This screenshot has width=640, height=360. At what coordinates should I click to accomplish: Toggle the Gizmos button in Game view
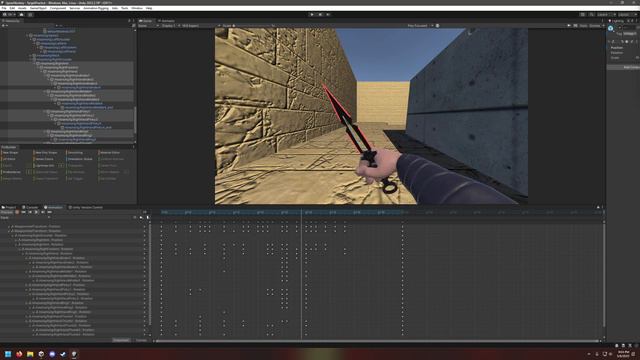[x=595, y=26]
